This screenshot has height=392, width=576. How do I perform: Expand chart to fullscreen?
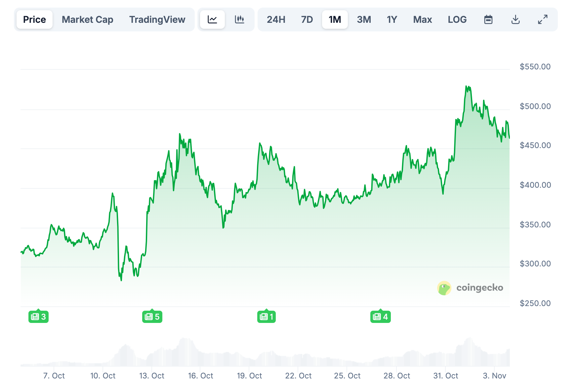(542, 20)
